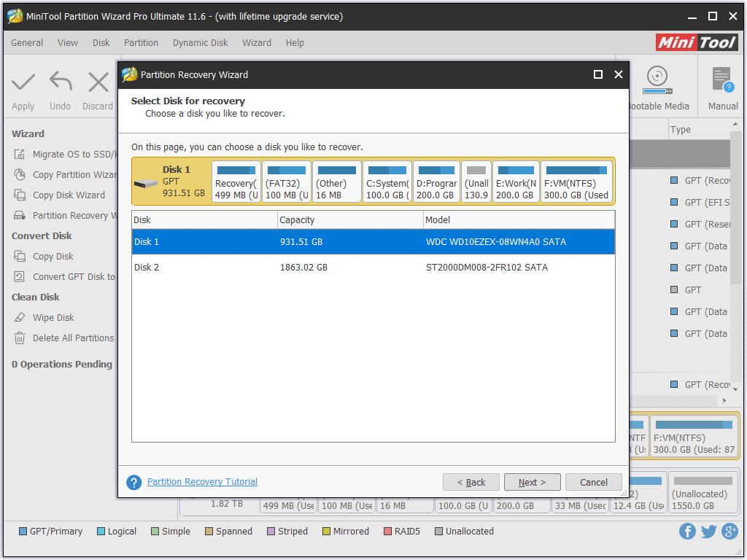The image size is (747, 560).
Task: Select the FAT32 100 MB partition block
Action: [287, 182]
